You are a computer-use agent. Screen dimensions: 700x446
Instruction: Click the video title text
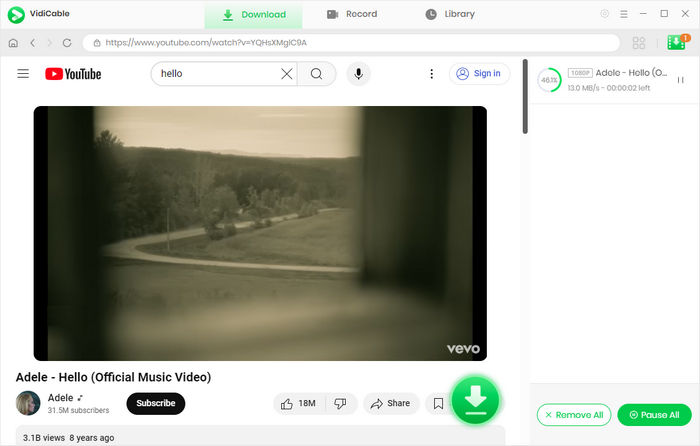[113, 378]
